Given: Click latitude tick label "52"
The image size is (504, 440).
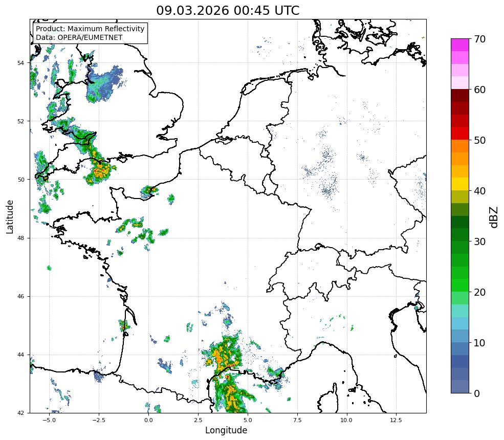Looking at the screenshot, I should pyautogui.click(x=20, y=121).
